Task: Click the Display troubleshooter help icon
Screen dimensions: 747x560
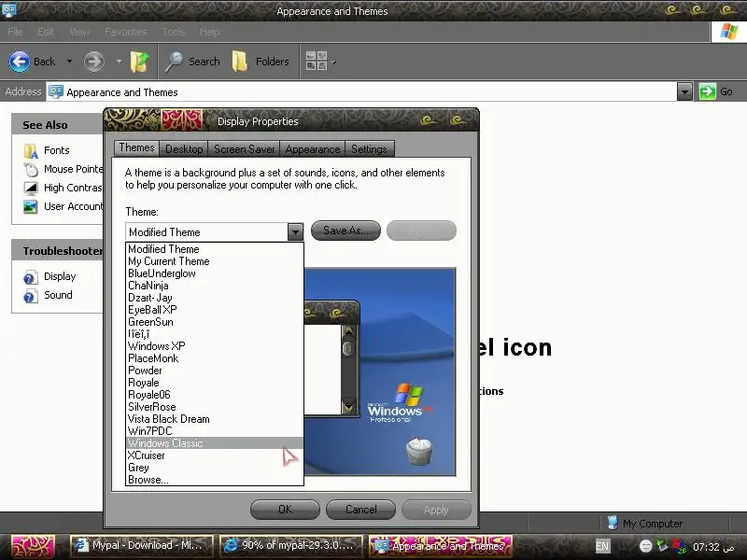Action: tap(30, 277)
